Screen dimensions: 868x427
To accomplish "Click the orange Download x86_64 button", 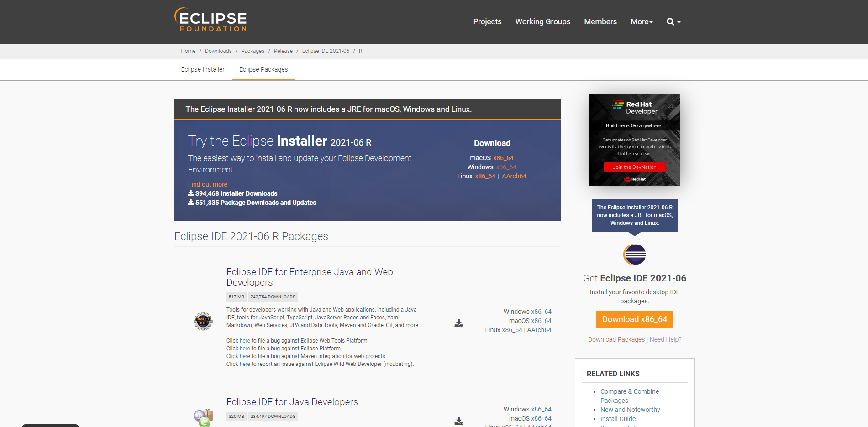I will (x=635, y=319).
